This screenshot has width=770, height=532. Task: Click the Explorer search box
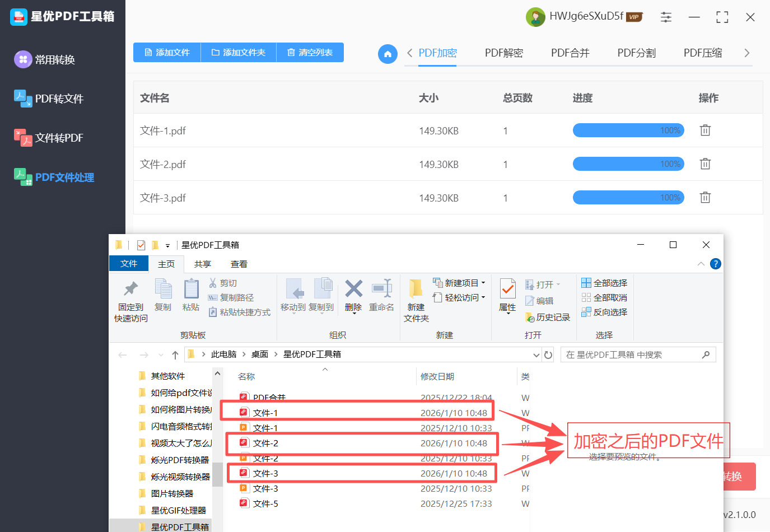tap(638, 354)
